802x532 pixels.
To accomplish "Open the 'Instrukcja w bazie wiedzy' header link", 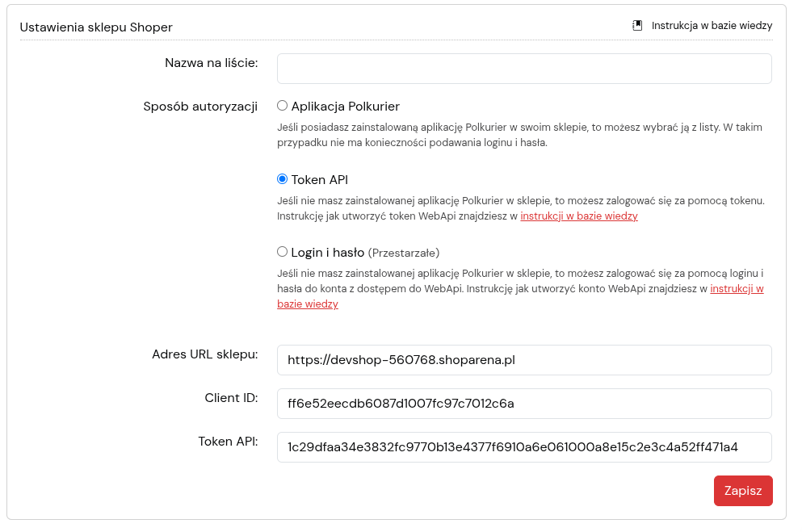I will [x=712, y=26].
